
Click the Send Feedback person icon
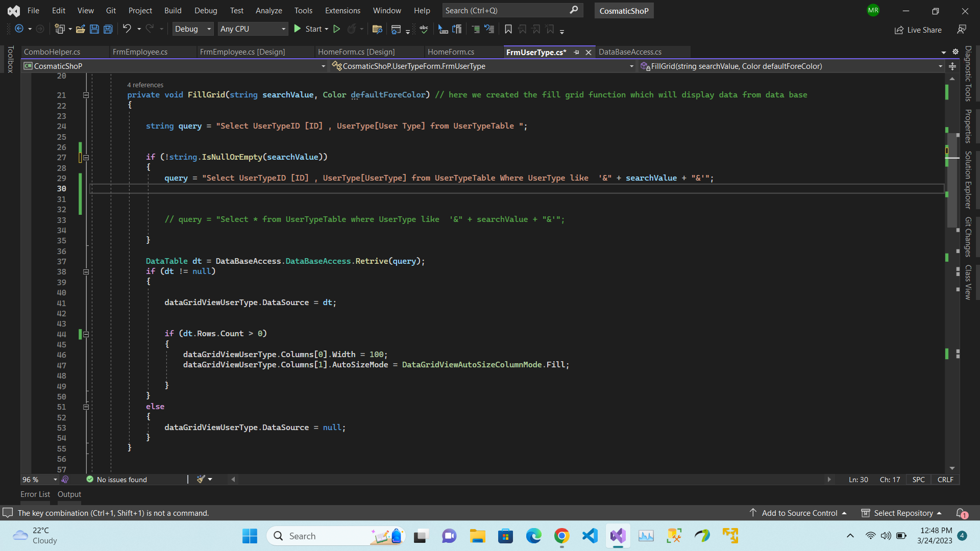(x=962, y=30)
